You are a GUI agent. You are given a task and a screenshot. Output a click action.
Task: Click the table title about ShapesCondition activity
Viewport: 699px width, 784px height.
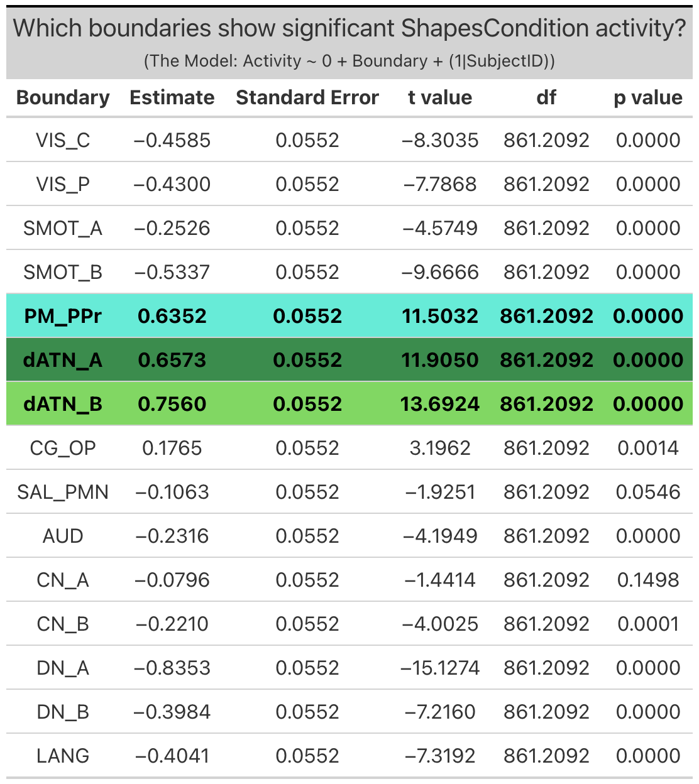point(349,29)
